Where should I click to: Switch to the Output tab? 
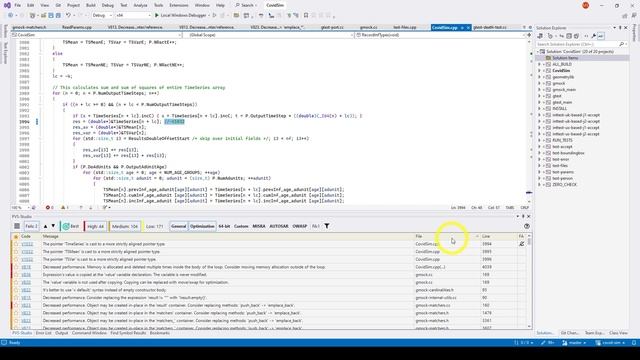62,333
